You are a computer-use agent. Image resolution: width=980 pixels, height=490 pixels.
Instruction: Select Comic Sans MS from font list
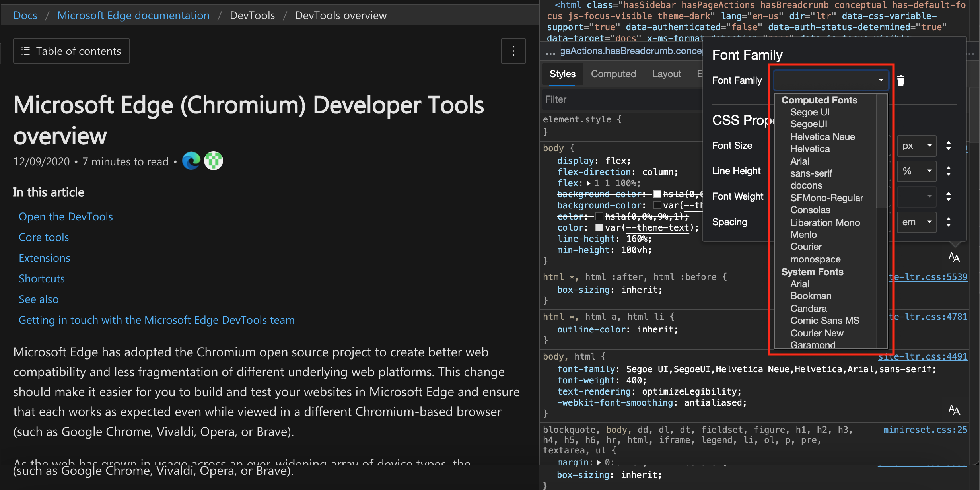(x=824, y=321)
